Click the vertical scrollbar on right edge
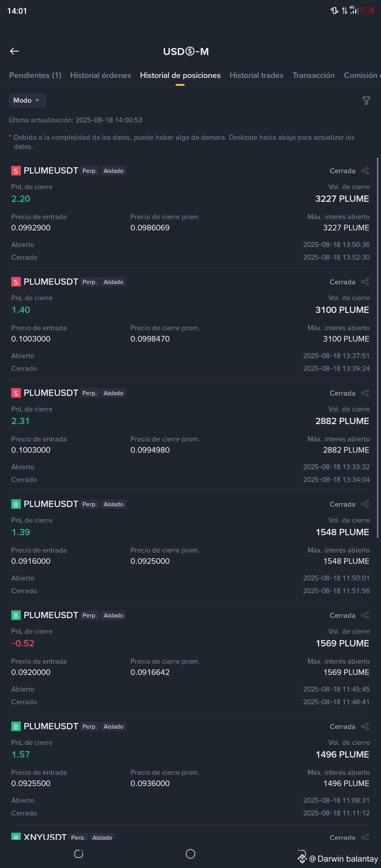 pyautogui.click(x=377, y=348)
